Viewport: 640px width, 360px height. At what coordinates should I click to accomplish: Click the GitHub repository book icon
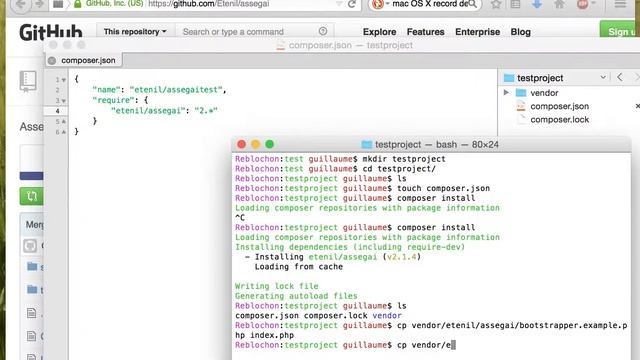coord(28,80)
